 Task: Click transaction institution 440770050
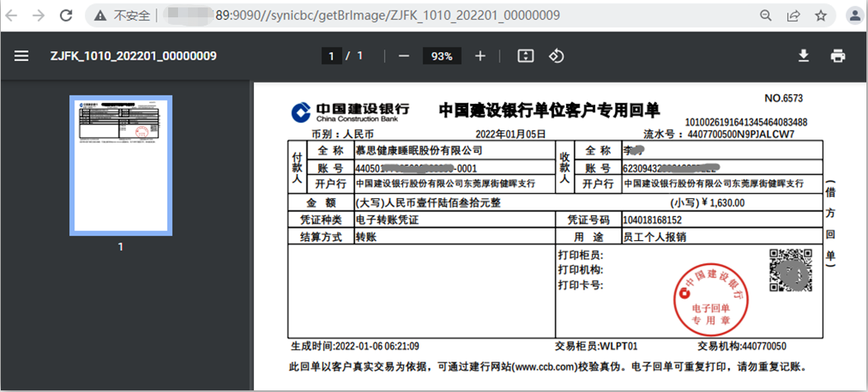tap(763, 347)
